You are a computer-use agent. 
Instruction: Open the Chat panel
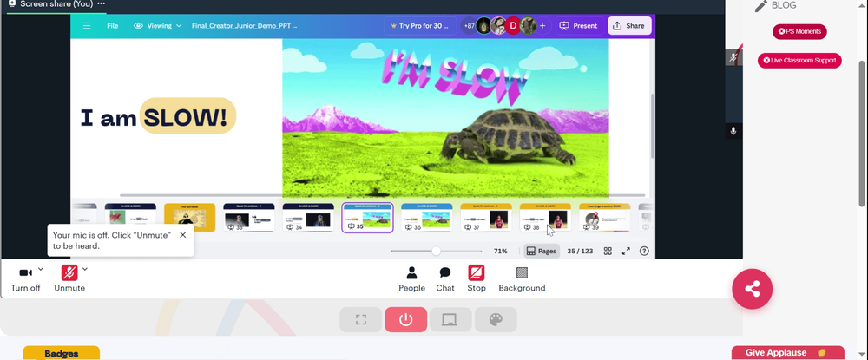pyautogui.click(x=445, y=278)
